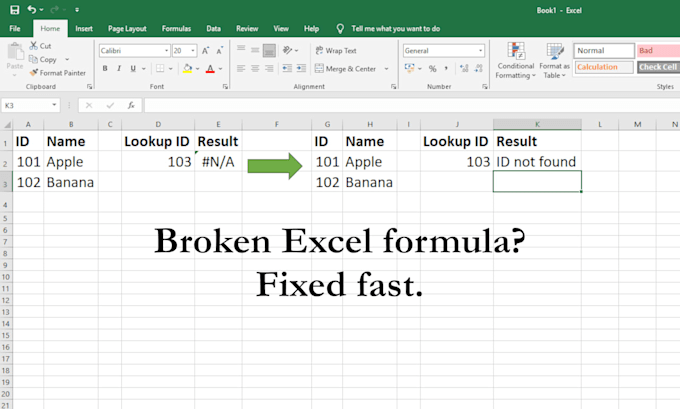Toggle Bold formatting

coord(105,69)
